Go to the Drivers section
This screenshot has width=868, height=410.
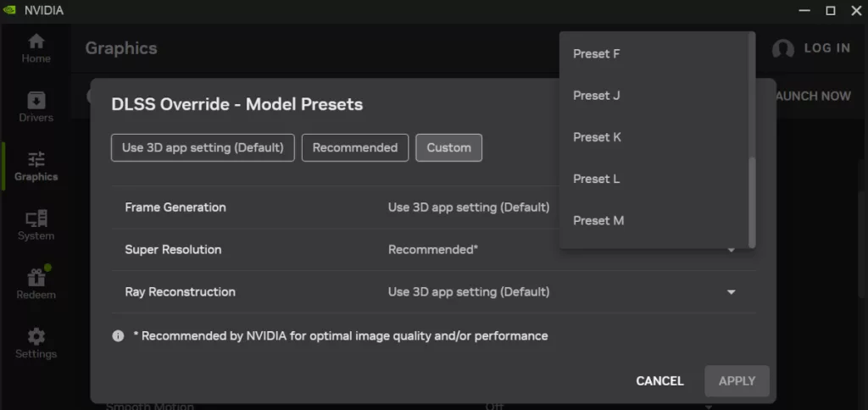pos(36,108)
